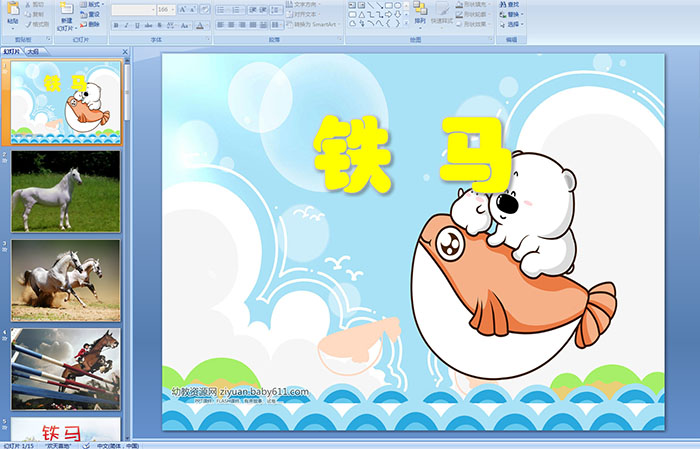The image size is (700, 449).
Task: Open Shape Effects (形状效果) menu
Action: click(x=473, y=24)
